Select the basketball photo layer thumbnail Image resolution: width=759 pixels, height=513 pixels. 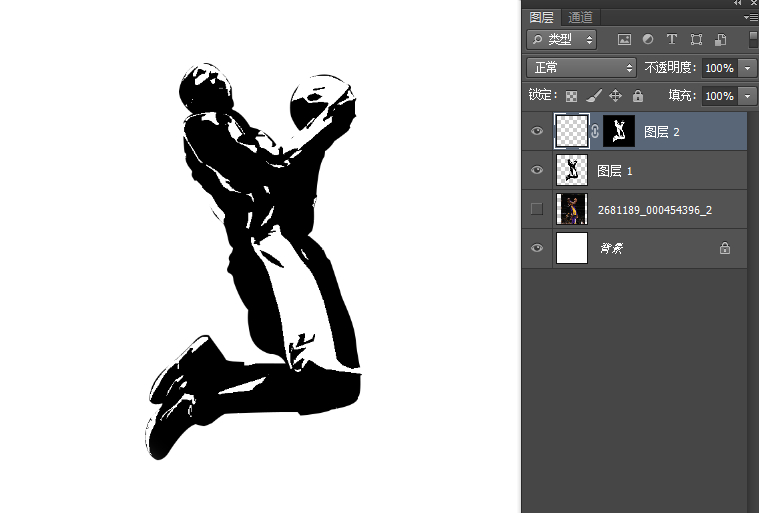tap(572, 209)
